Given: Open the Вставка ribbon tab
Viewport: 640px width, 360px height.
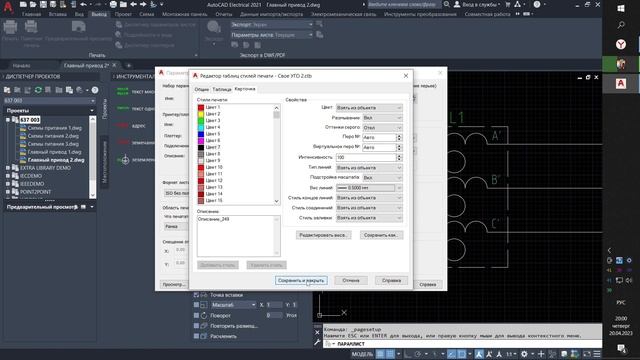Looking at the screenshot, I should (x=57, y=14).
